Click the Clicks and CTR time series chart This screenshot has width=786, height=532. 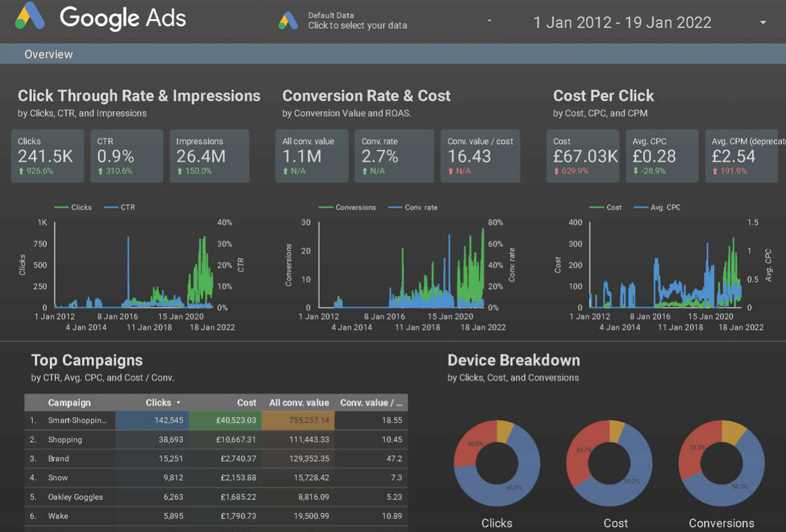click(132, 267)
